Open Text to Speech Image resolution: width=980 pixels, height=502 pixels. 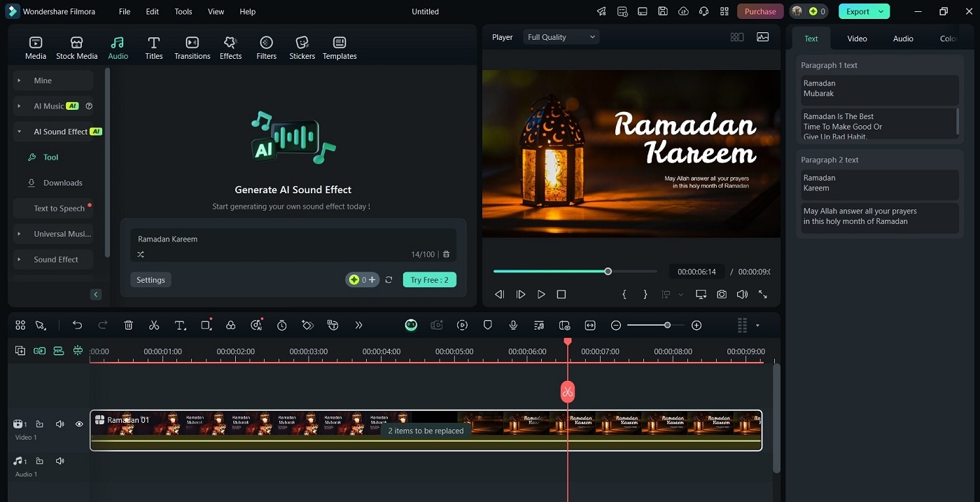(x=59, y=209)
